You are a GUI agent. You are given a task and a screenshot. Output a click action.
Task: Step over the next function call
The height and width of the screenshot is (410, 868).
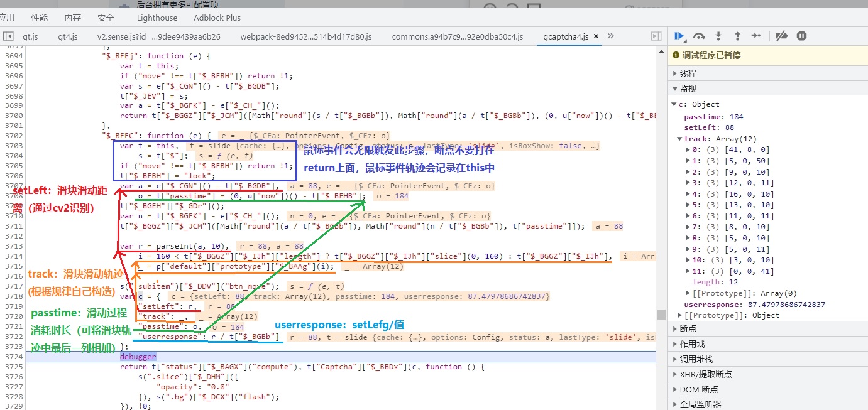coord(699,36)
